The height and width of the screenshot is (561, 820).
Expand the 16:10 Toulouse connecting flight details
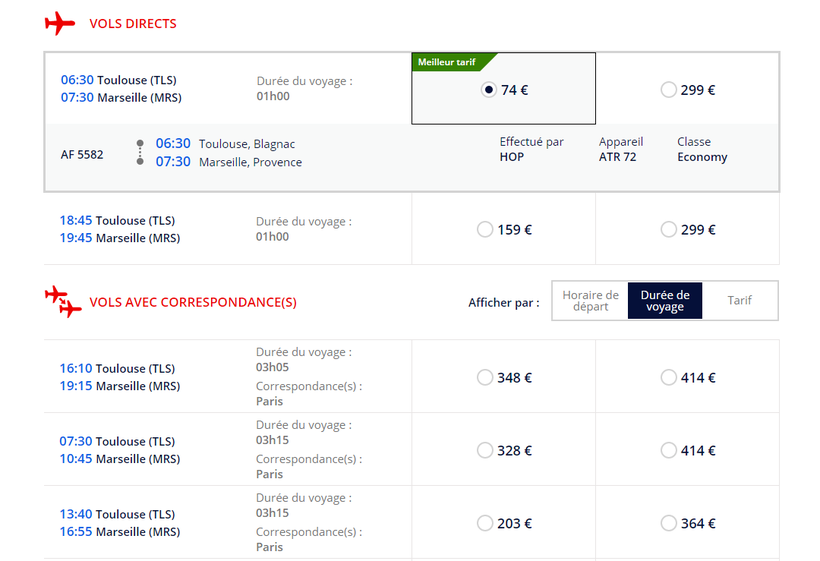[x=118, y=377]
